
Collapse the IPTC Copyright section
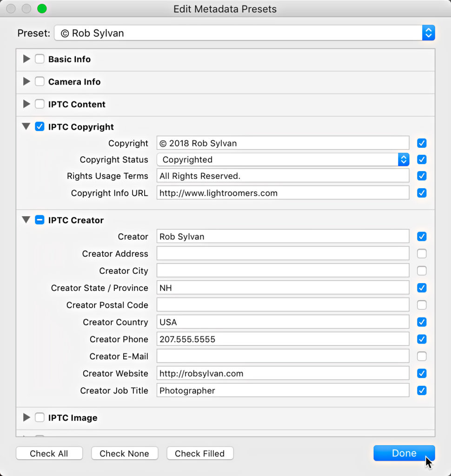tap(27, 126)
